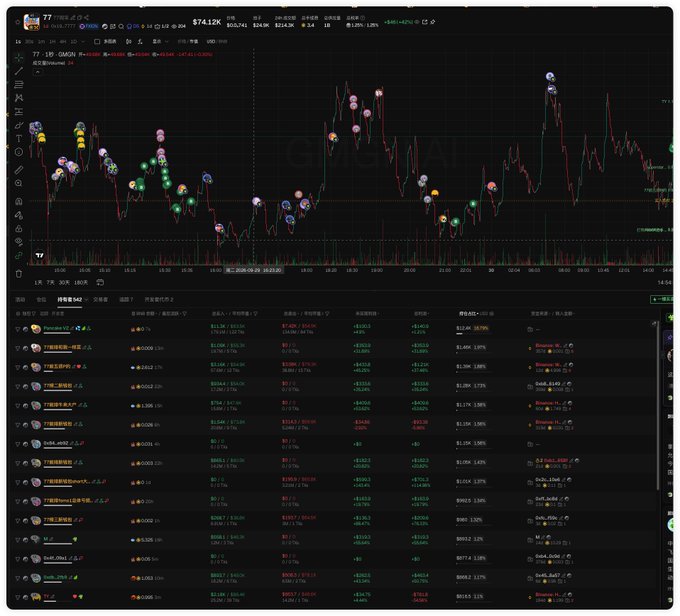680x616 pixels.
Task: Open the emoji/icon shapes tool
Action: (x=19, y=152)
